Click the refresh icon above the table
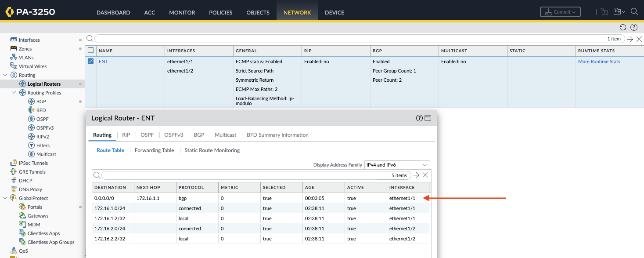The image size is (644, 258). pyautogui.click(x=622, y=27)
